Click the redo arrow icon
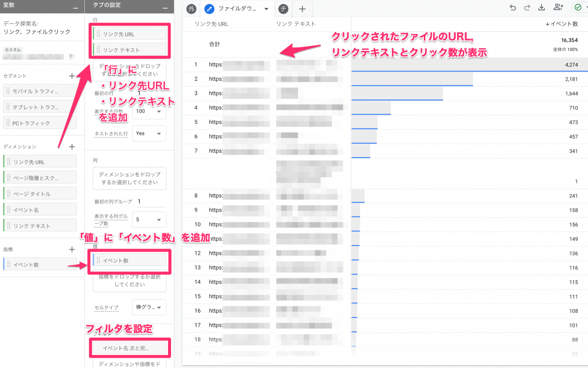The width and height of the screenshot is (588, 368). [527, 7]
